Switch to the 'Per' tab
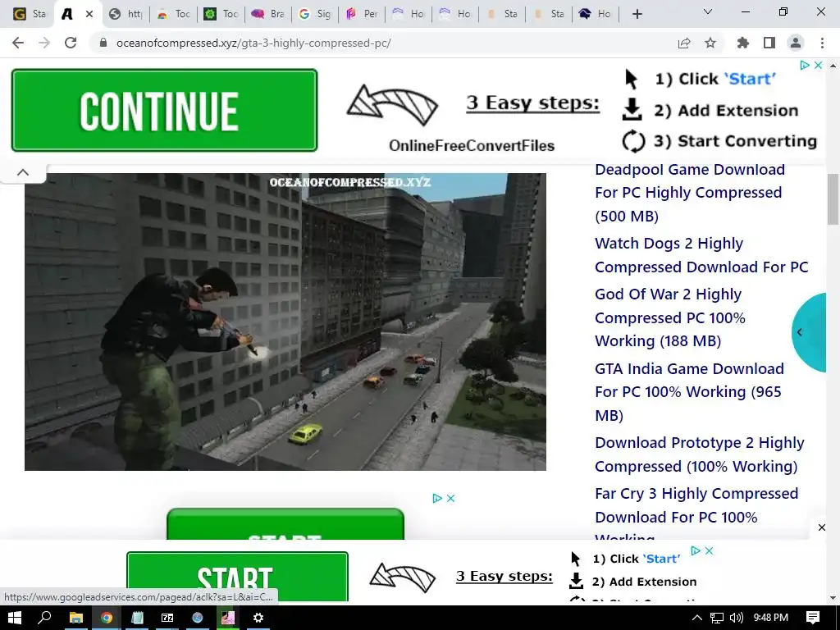The image size is (840, 630). 362,14
